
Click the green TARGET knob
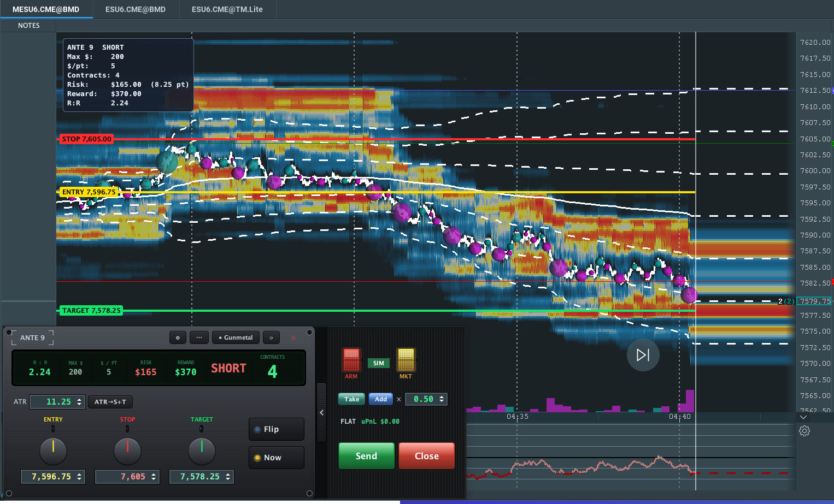click(202, 451)
